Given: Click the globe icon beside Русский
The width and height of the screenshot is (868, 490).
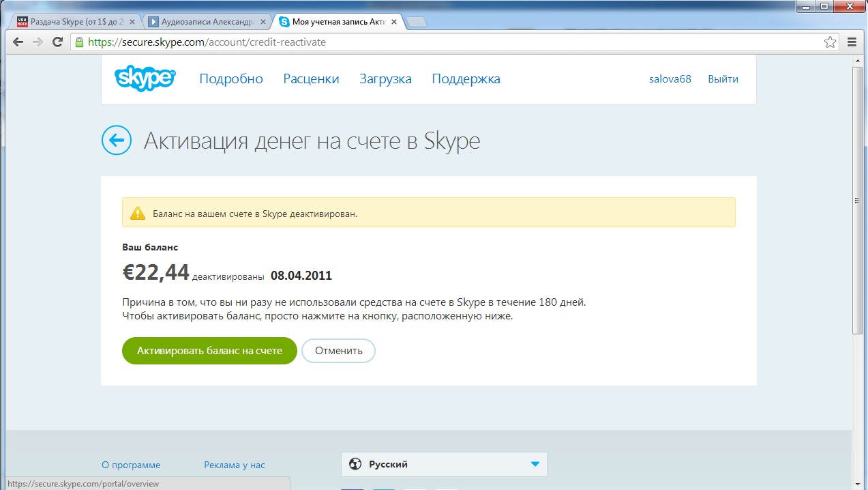Looking at the screenshot, I should (x=355, y=464).
